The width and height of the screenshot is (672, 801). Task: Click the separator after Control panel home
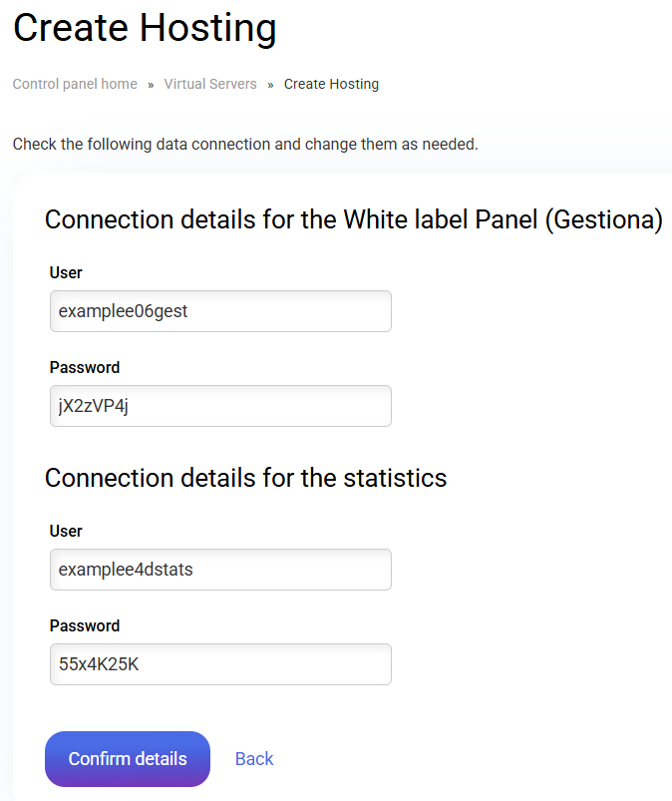tap(151, 85)
